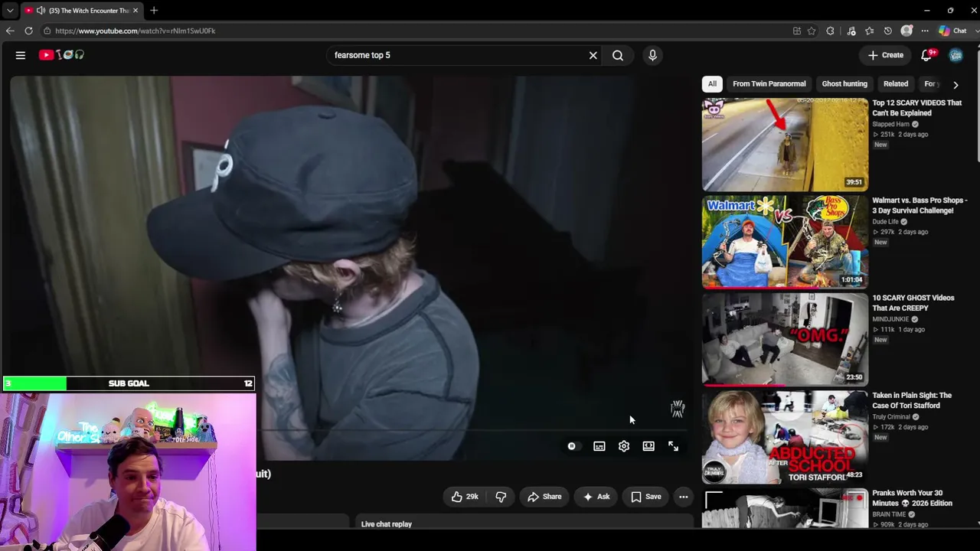Reload the current page
980x551 pixels.
pos(28,31)
